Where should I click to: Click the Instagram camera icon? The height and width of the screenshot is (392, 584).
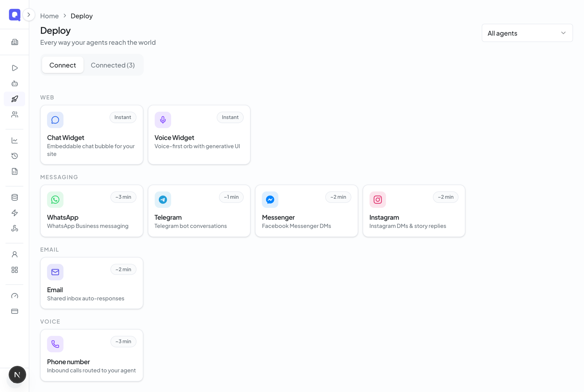click(x=378, y=199)
